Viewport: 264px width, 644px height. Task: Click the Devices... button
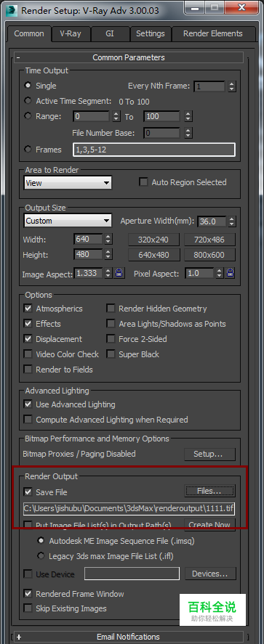[x=210, y=574]
